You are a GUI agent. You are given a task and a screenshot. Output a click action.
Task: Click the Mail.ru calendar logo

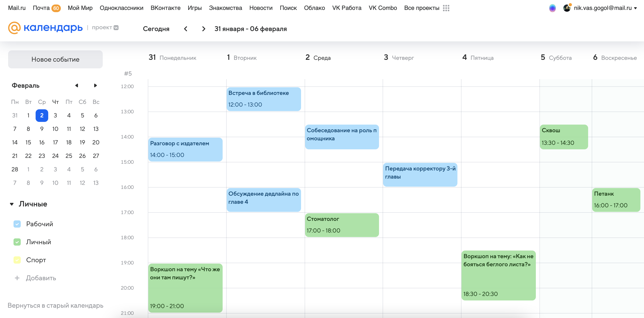(x=46, y=28)
